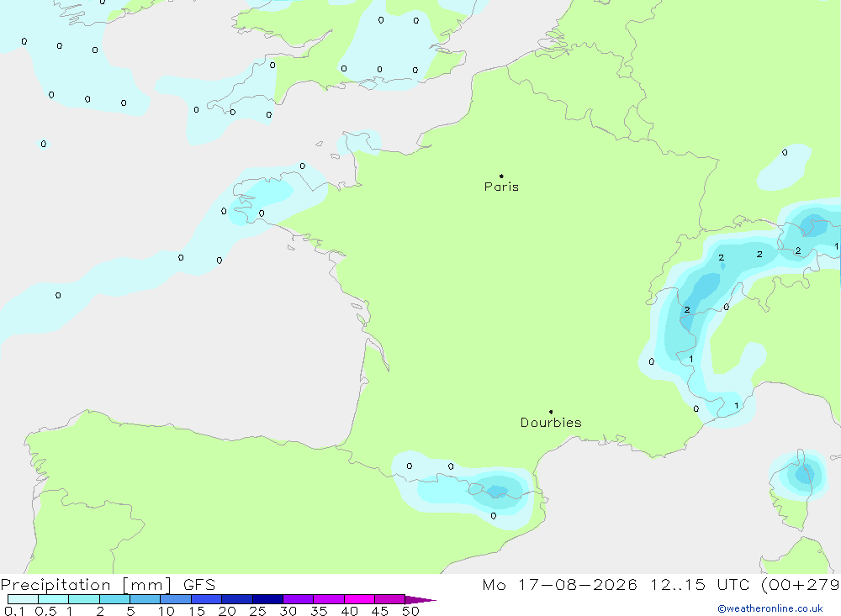Select the 35–40 mm legend color box
Viewport: 841px width, 616px height.
[329, 599]
